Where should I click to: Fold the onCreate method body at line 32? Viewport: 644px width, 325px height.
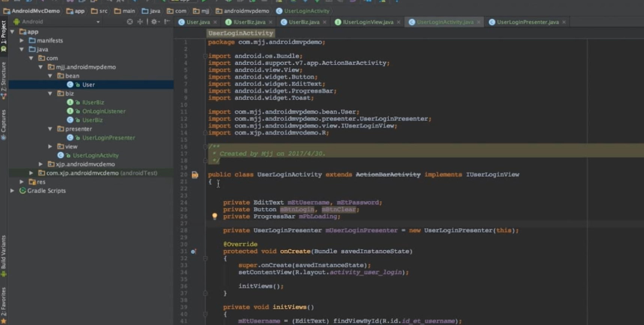point(205,258)
